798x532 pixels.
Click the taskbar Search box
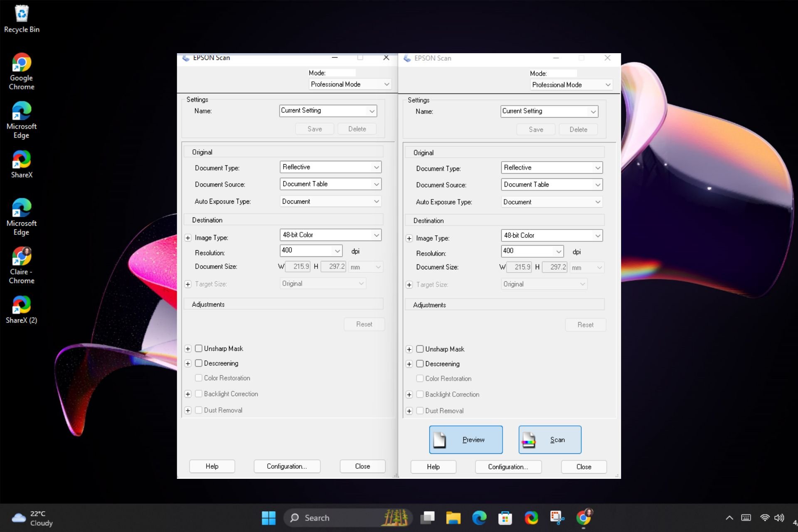click(x=348, y=518)
